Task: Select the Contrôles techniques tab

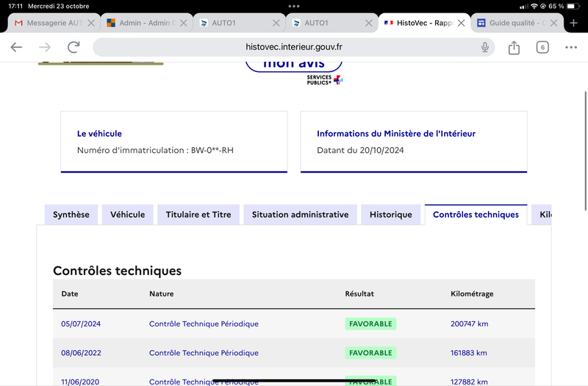Action: (476, 215)
